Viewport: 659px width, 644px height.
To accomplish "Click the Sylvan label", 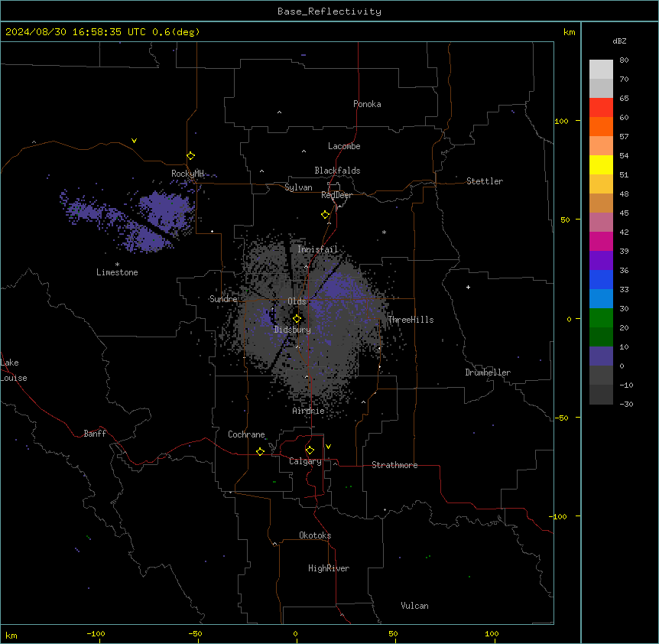I will pos(298,187).
